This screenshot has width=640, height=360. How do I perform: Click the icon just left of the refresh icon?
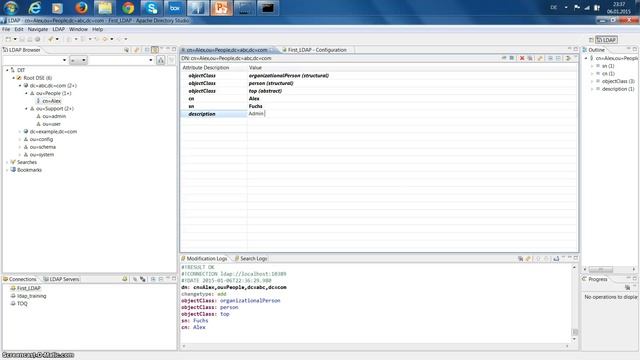tap(558, 58)
